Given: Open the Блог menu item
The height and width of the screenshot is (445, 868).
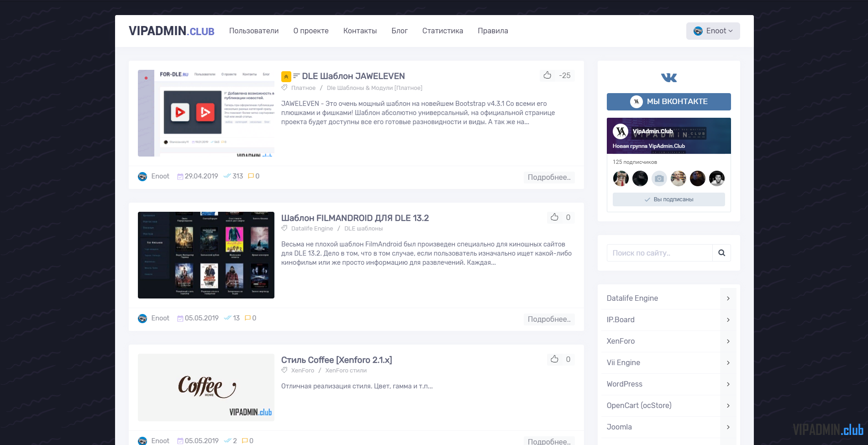Looking at the screenshot, I should [x=400, y=31].
